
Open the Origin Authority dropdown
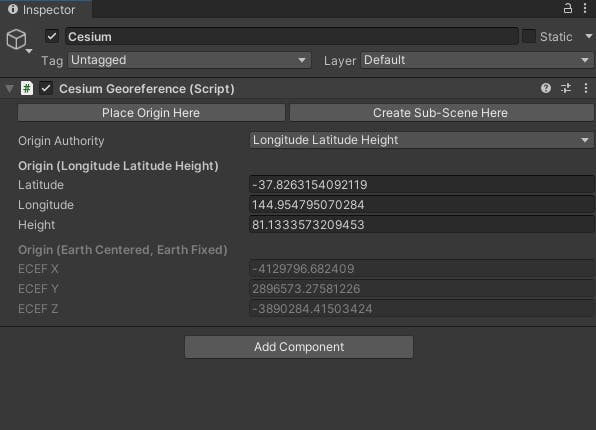pyautogui.click(x=421, y=140)
